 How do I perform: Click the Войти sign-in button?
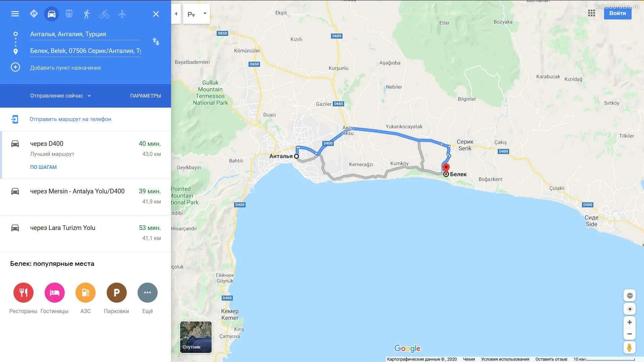click(x=618, y=13)
